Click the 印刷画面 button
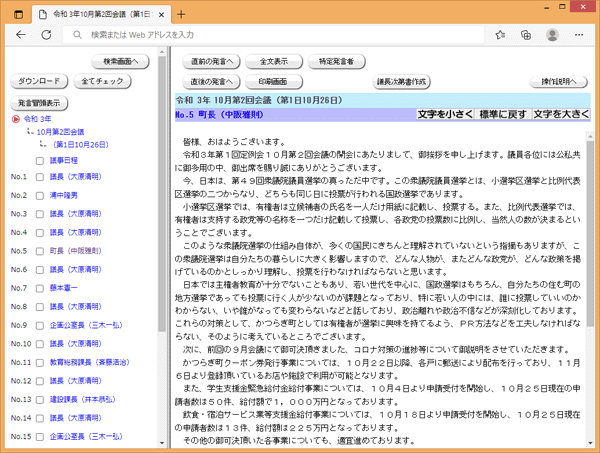Image resolution: width=600 pixels, height=453 pixels. (274, 81)
